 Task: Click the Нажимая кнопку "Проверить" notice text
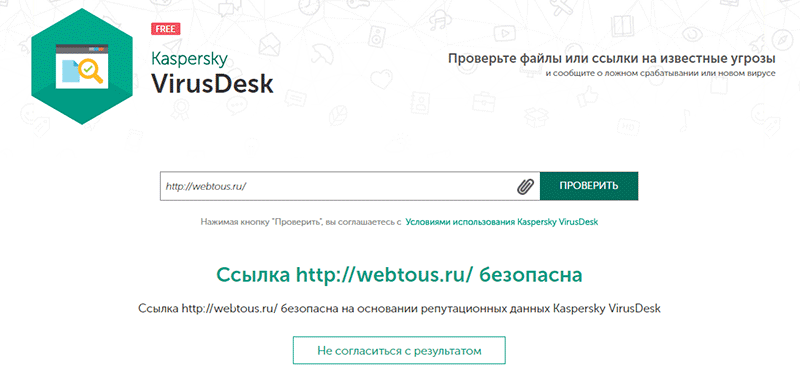pyautogui.click(x=301, y=222)
